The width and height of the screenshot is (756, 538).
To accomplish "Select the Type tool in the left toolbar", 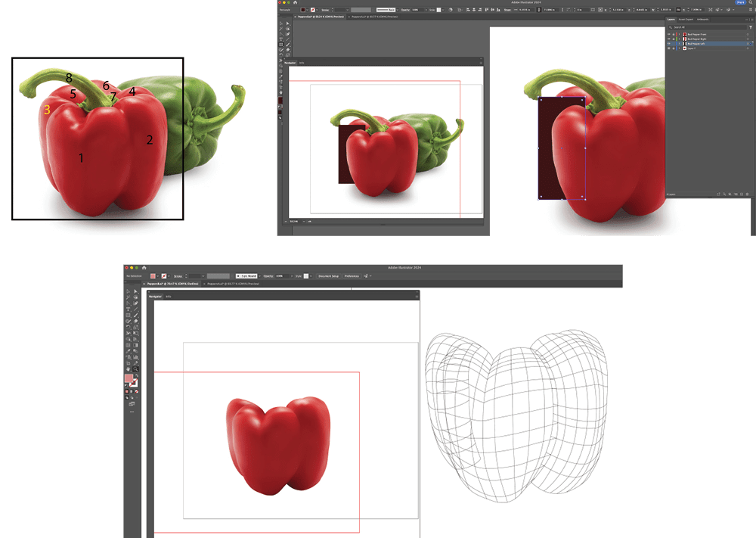I will click(x=127, y=309).
